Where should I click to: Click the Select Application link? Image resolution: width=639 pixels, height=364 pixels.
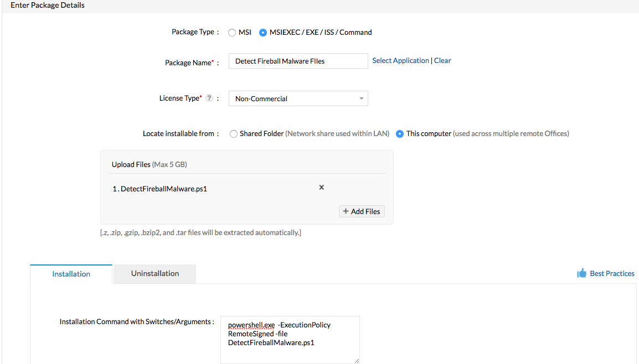[400, 60]
